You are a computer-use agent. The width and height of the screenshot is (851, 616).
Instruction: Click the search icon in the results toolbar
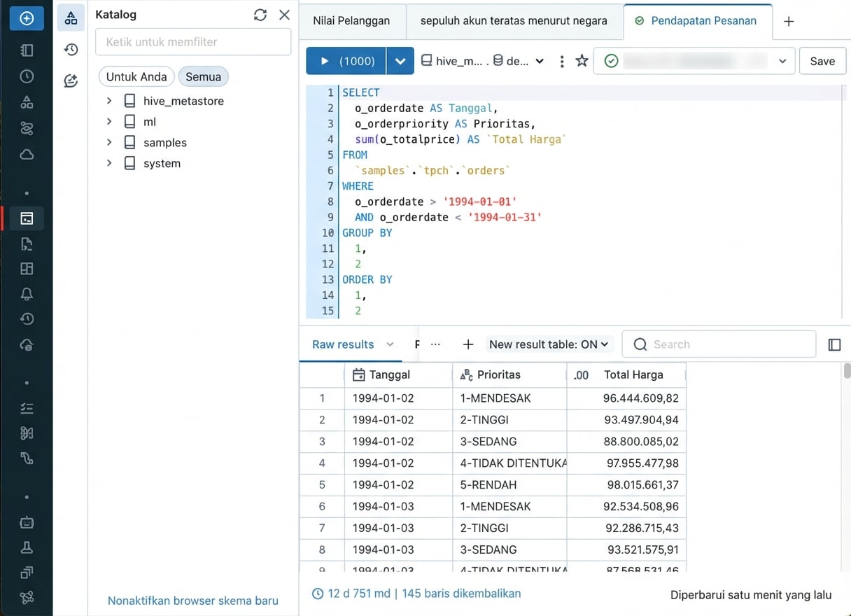click(640, 344)
